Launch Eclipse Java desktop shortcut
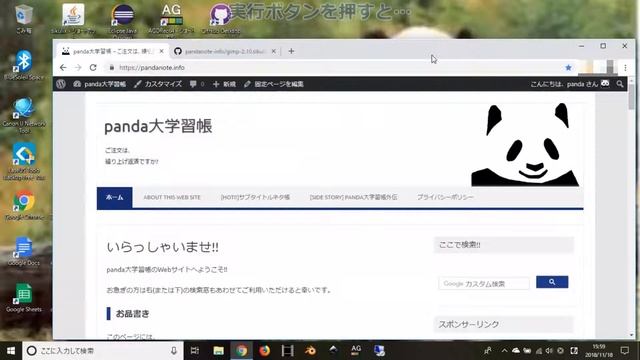 tap(123, 20)
